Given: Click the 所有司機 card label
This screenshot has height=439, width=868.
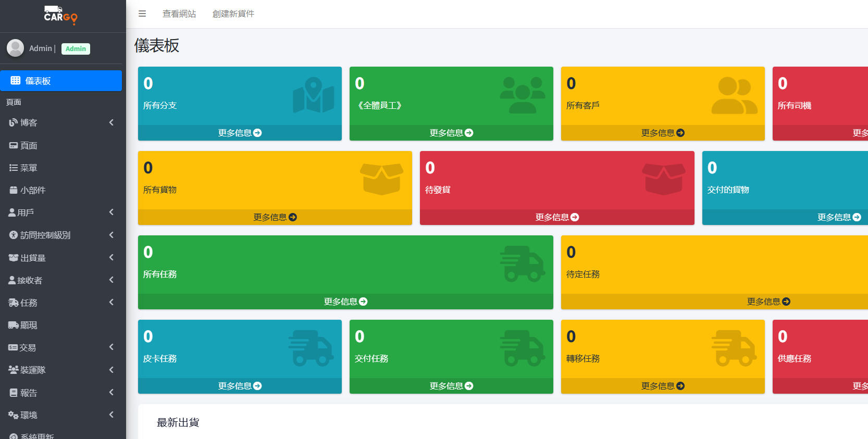Looking at the screenshot, I should 795,106.
